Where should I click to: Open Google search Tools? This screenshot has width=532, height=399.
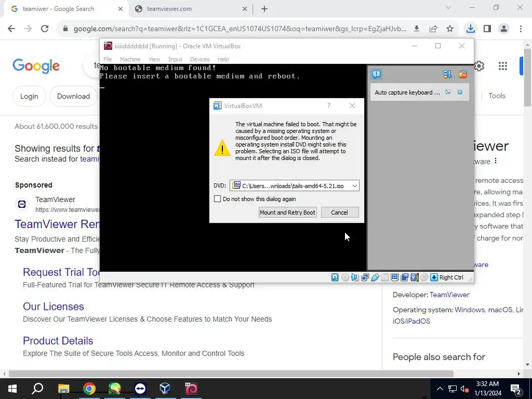pos(497,96)
